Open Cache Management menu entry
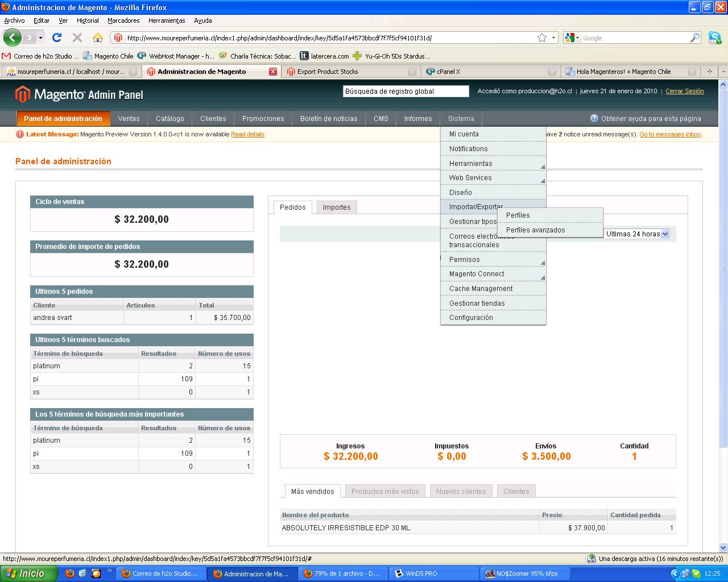This screenshot has height=582, width=728. click(x=493, y=288)
